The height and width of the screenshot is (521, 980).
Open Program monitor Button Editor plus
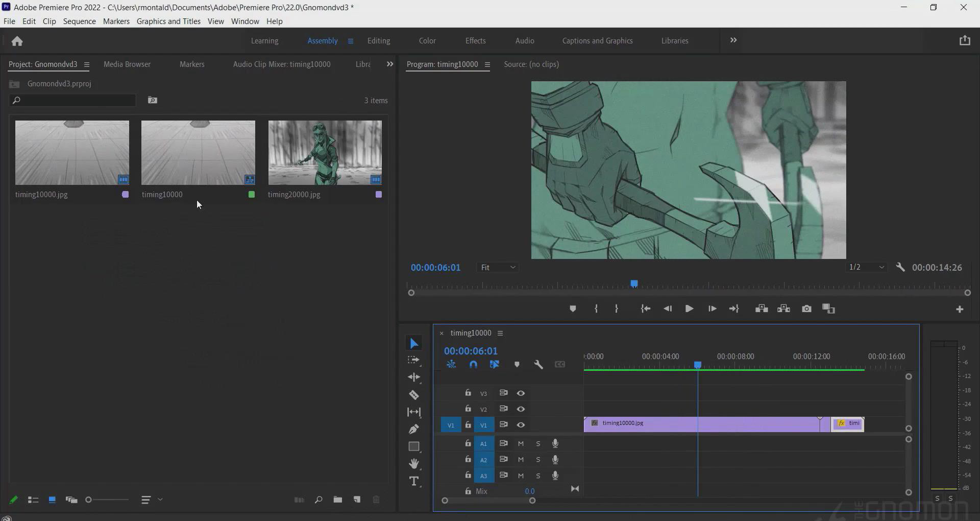click(960, 310)
